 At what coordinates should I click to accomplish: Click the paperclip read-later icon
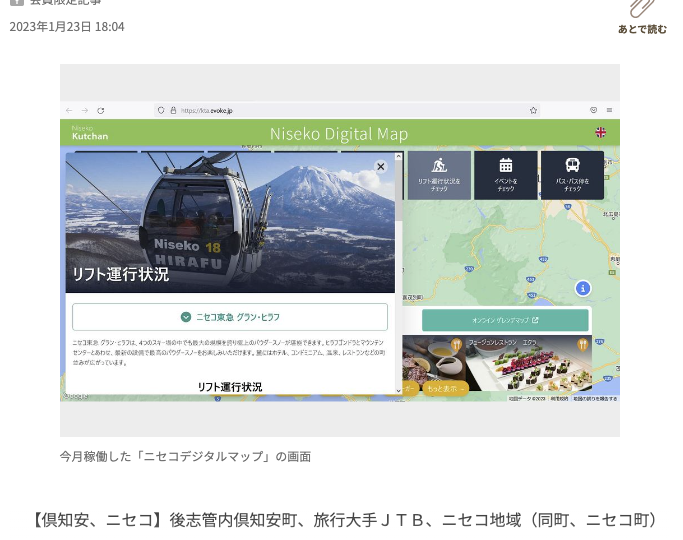click(x=642, y=8)
